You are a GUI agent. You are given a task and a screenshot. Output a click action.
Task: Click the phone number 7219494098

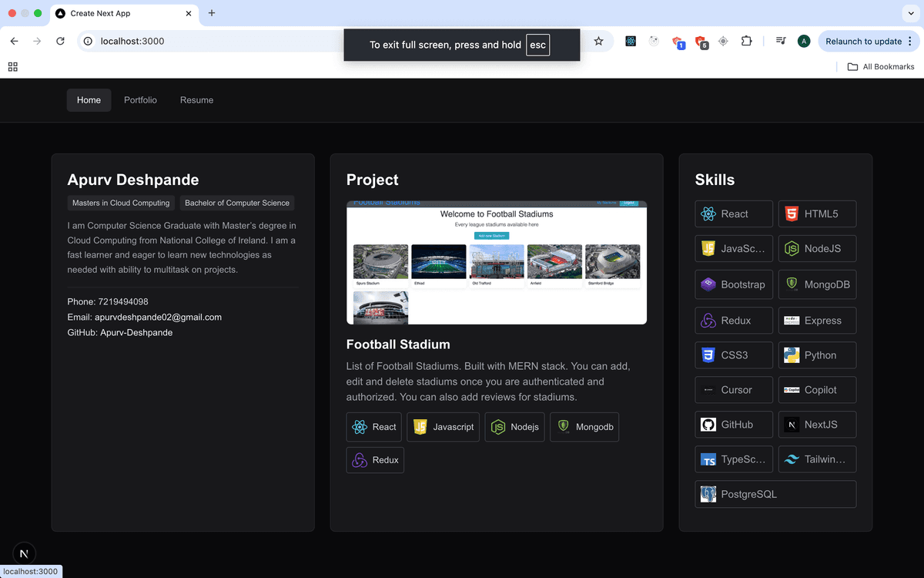[123, 302]
